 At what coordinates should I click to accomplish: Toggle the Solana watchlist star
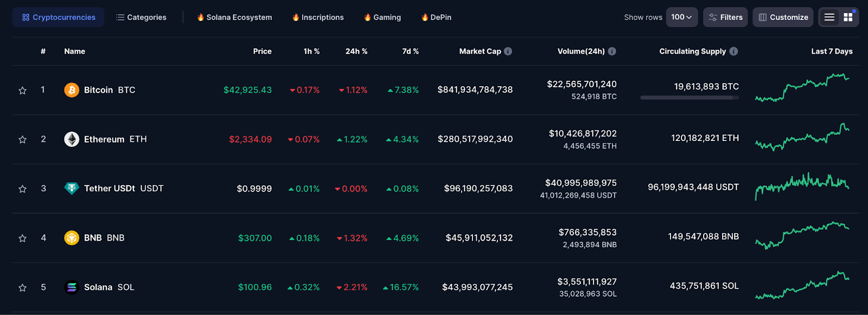click(22, 288)
